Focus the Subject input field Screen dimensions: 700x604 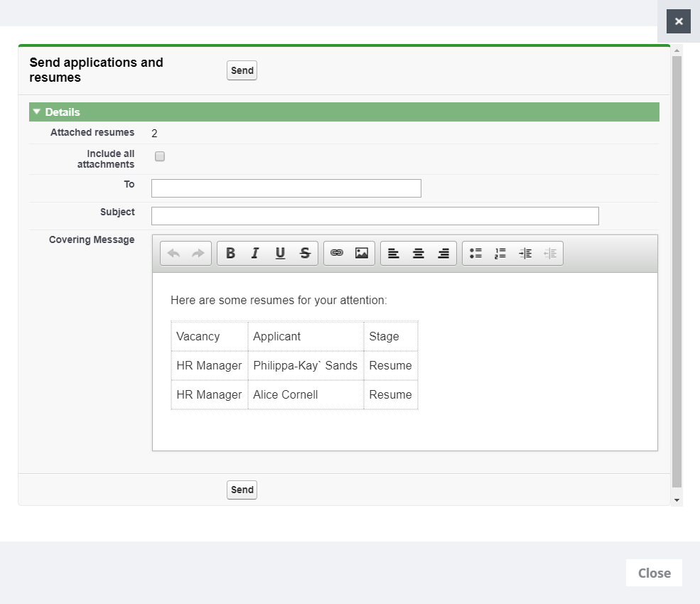coord(375,216)
